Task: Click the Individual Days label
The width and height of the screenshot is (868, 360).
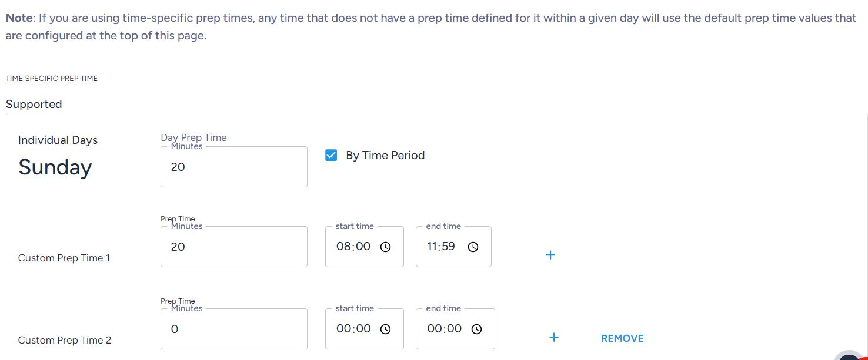Action: coord(58,140)
